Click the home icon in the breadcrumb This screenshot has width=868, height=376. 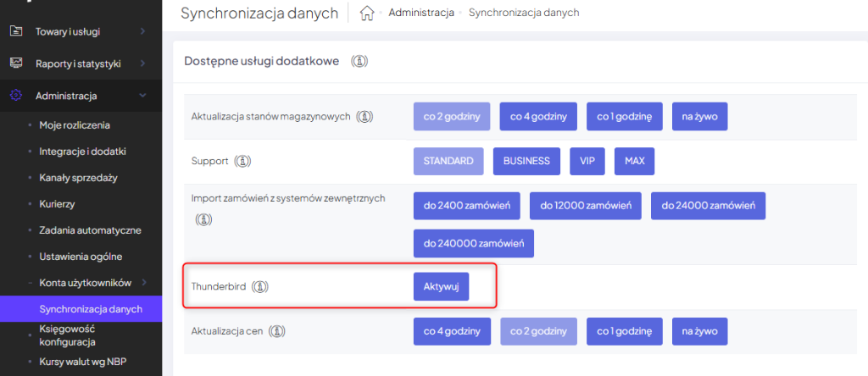pos(367,13)
